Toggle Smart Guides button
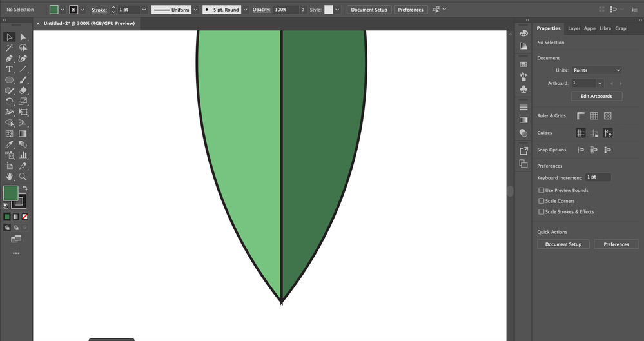644x341 pixels. (x=607, y=133)
